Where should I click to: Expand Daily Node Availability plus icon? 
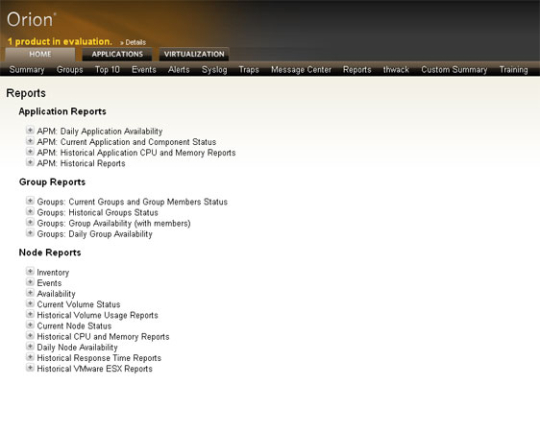pyautogui.click(x=30, y=346)
